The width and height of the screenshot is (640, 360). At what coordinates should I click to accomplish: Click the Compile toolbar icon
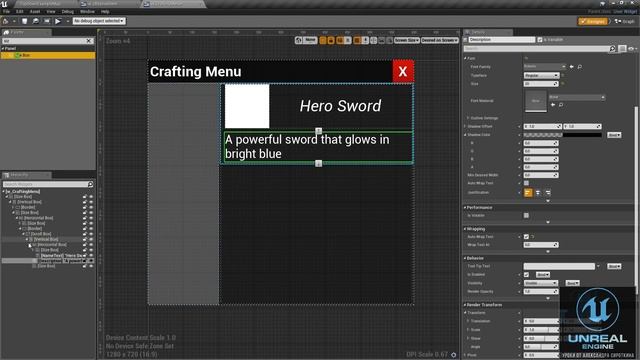pyautogui.click(x=6, y=21)
